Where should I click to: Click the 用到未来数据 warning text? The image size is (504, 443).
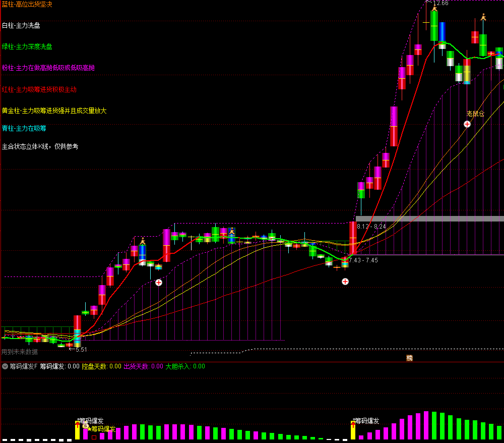pos(20,352)
